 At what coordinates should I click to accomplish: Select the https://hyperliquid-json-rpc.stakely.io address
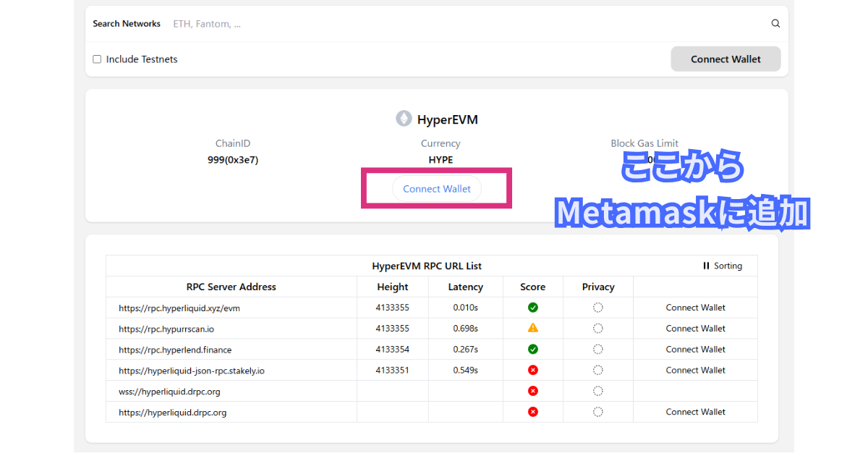192,371
